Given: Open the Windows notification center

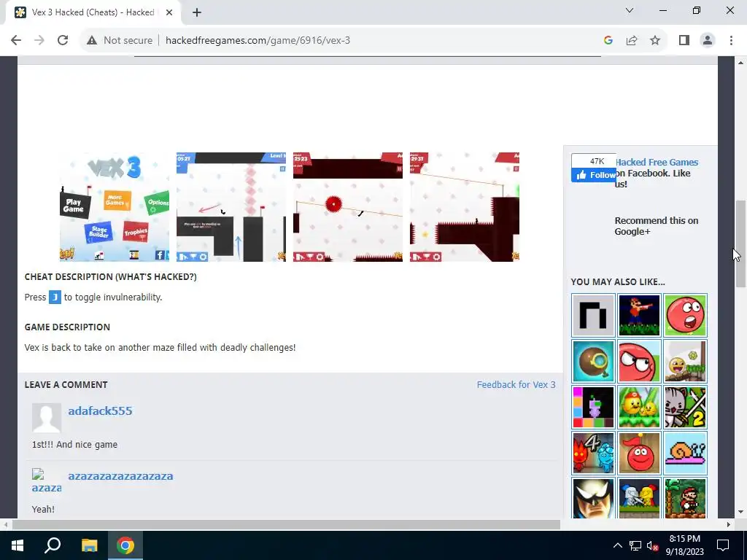Looking at the screenshot, I should (x=723, y=545).
